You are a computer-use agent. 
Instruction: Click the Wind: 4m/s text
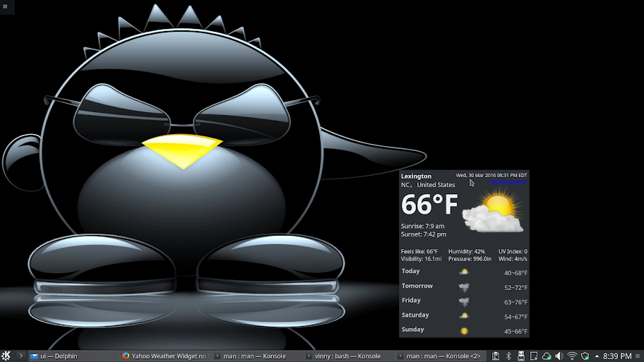tap(513, 259)
